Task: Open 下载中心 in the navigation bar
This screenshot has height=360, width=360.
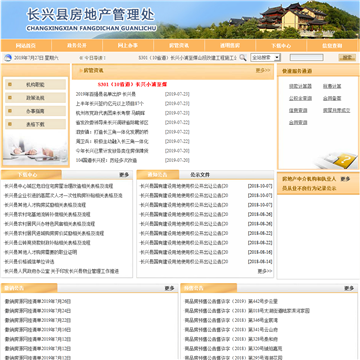Action: [x=281, y=46]
